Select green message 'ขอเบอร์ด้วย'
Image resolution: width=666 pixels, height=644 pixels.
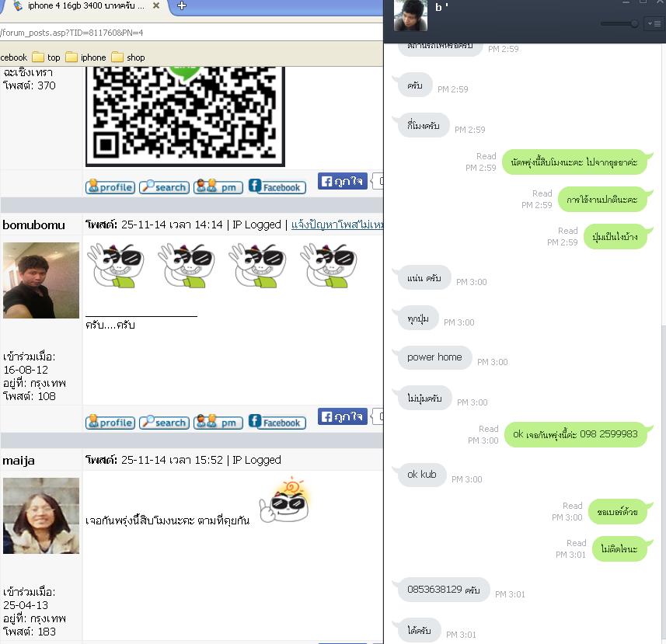click(x=617, y=512)
